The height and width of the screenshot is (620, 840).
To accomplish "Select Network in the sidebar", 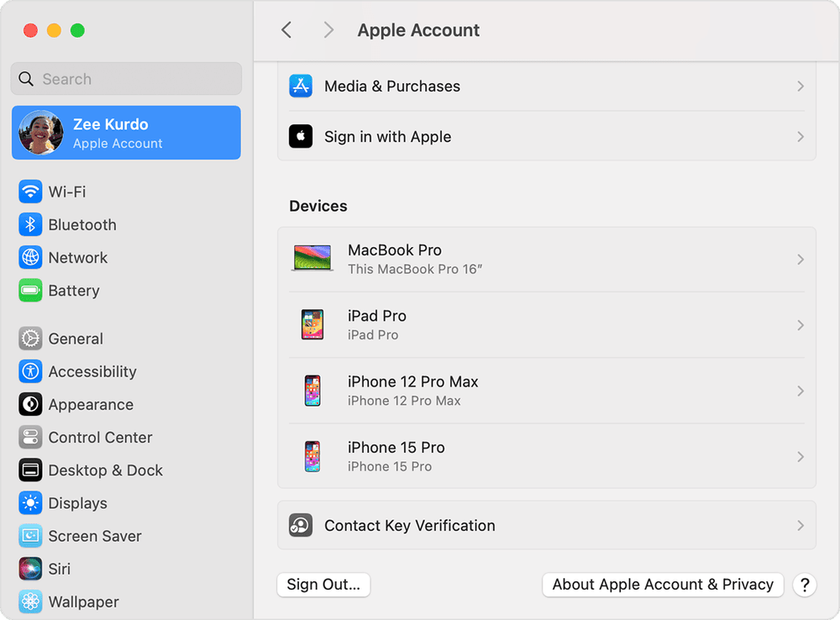I will pos(31,257).
